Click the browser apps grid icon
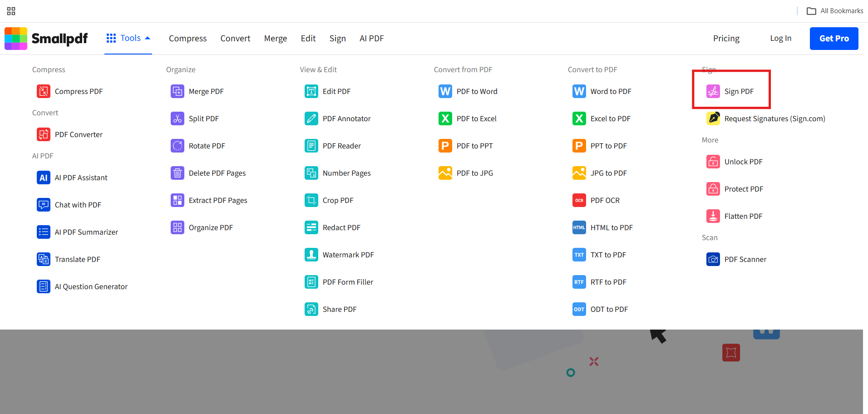This screenshot has height=414, width=868. 11,11
